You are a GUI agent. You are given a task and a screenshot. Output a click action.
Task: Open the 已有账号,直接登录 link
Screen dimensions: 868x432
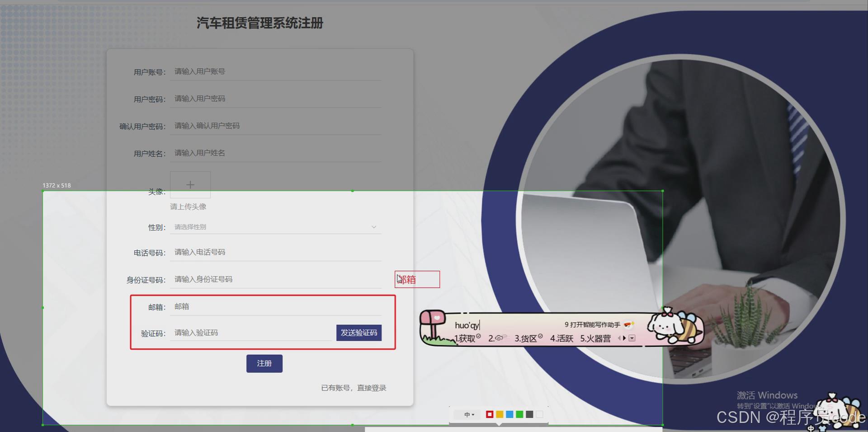(354, 388)
